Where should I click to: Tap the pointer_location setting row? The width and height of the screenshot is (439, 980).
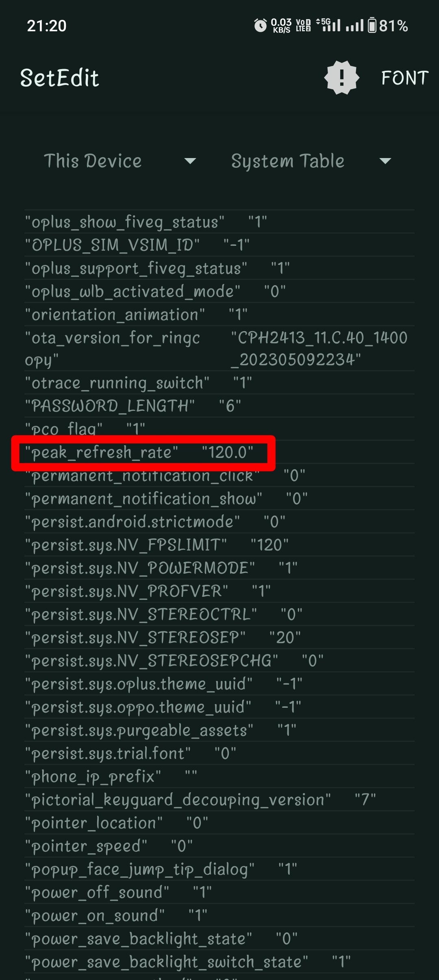pyautogui.click(x=94, y=823)
